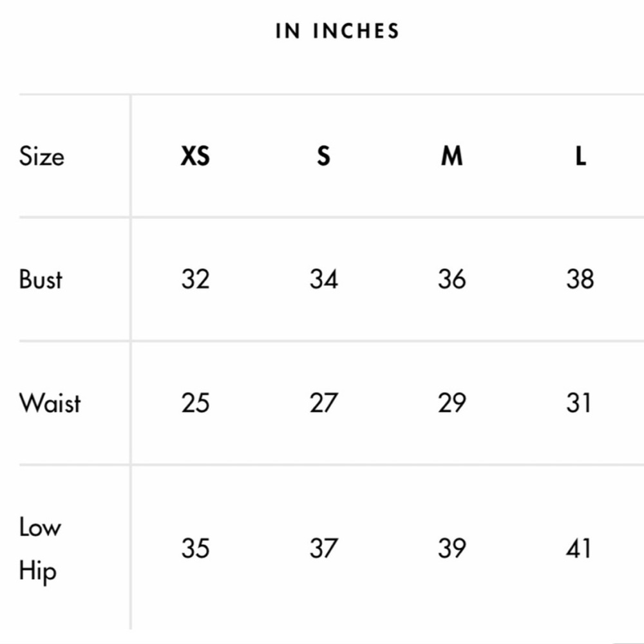644x644 pixels.
Task: Click the L bust value 38
Action: (x=580, y=279)
